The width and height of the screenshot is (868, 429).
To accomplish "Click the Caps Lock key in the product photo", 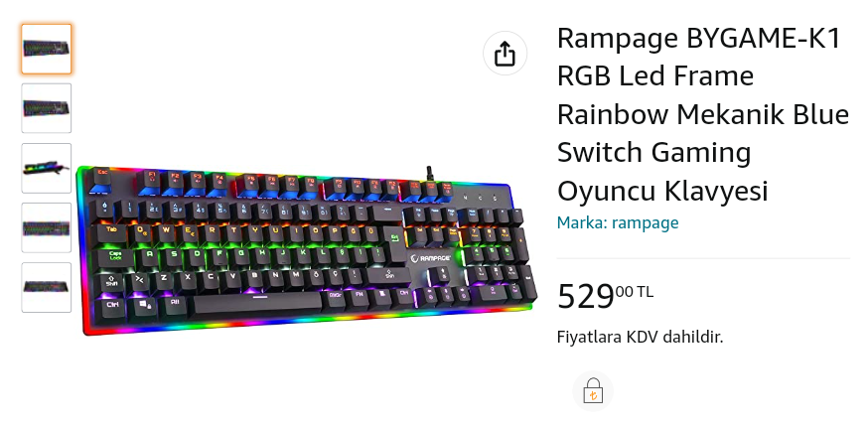I will (115, 258).
